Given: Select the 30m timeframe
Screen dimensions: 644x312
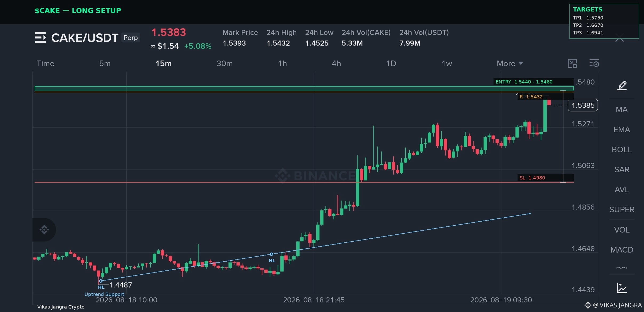Looking at the screenshot, I should tap(225, 63).
